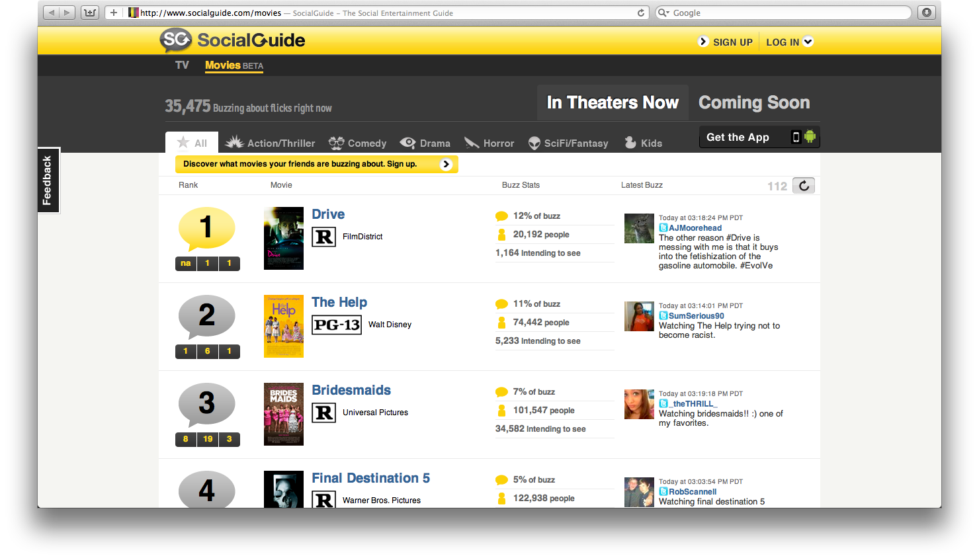
Task: Click '101,547 people' stat
Action: pyautogui.click(x=544, y=411)
